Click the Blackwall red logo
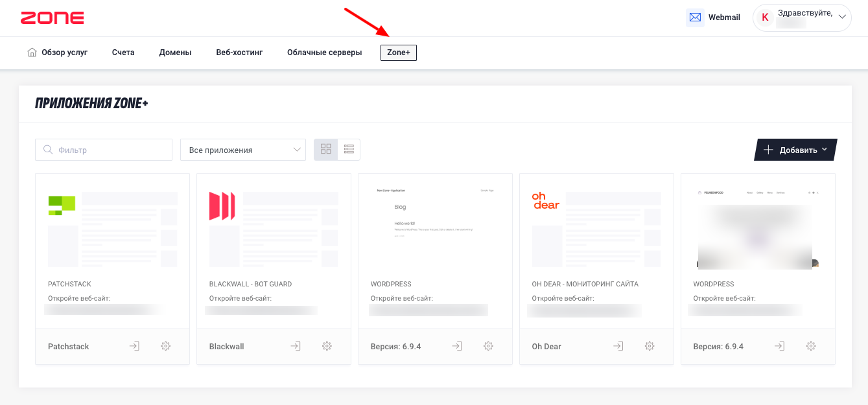The image size is (868, 405). [x=222, y=205]
